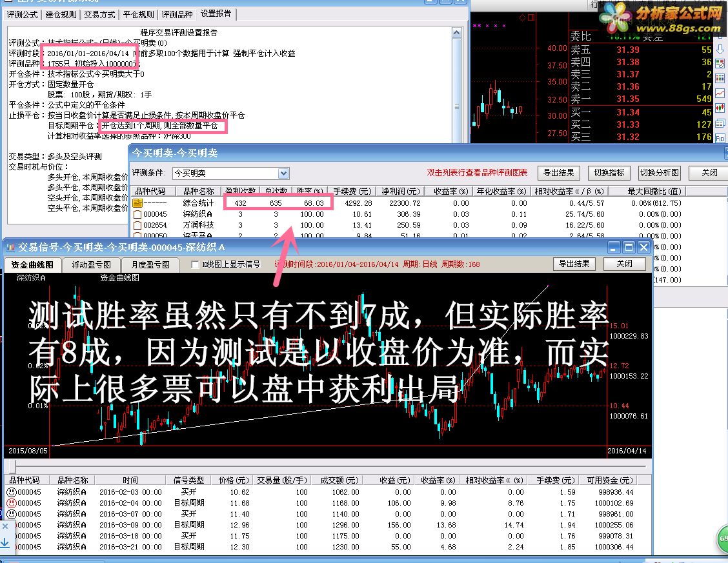
Task: Sort by 可用资金(元) column header
Action: point(610,480)
